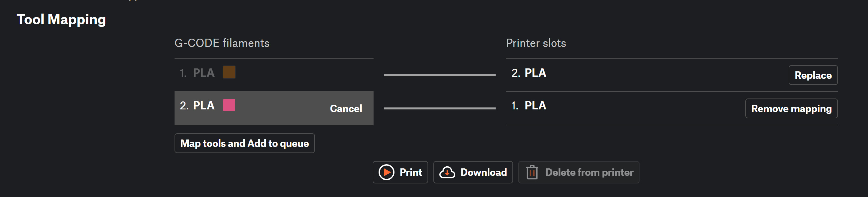Click the Download button label
Screen dimensions: 868x197
click(484, 172)
